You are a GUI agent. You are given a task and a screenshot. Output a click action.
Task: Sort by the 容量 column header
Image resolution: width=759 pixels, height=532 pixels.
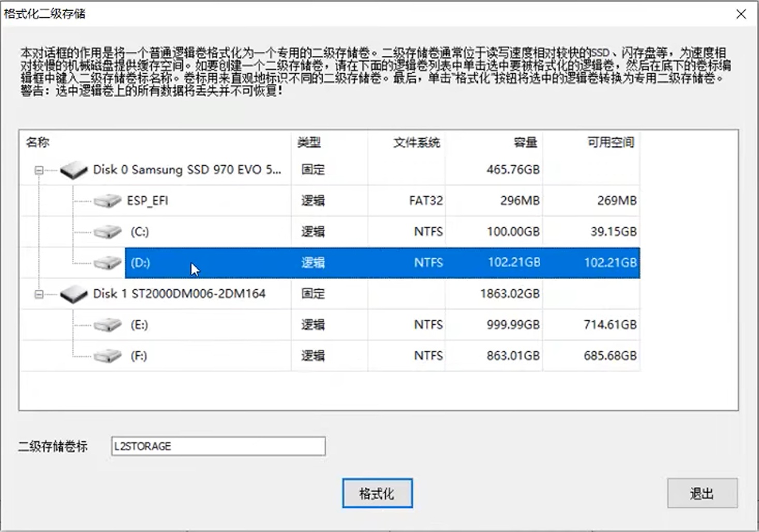coord(525,142)
